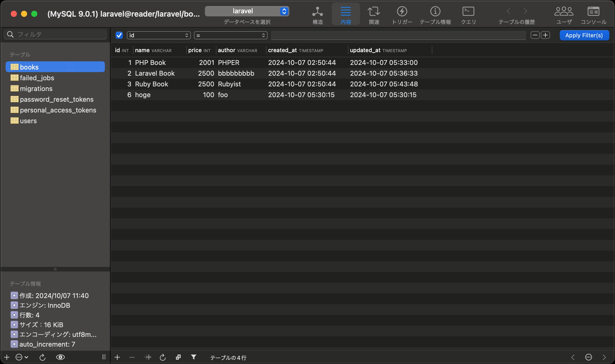The height and width of the screenshot is (364, 615).
Task: Click Apply Filter(s) button
Action: [x=584, y=35]
